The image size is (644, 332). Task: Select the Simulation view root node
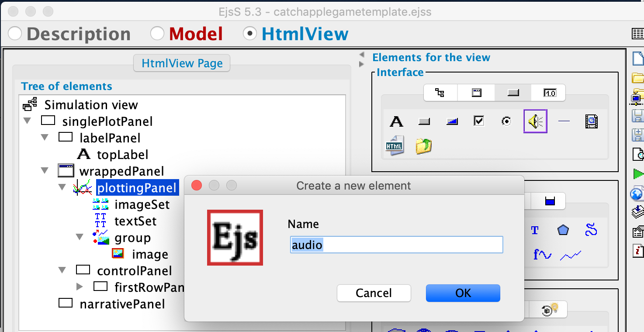[91, 105]
